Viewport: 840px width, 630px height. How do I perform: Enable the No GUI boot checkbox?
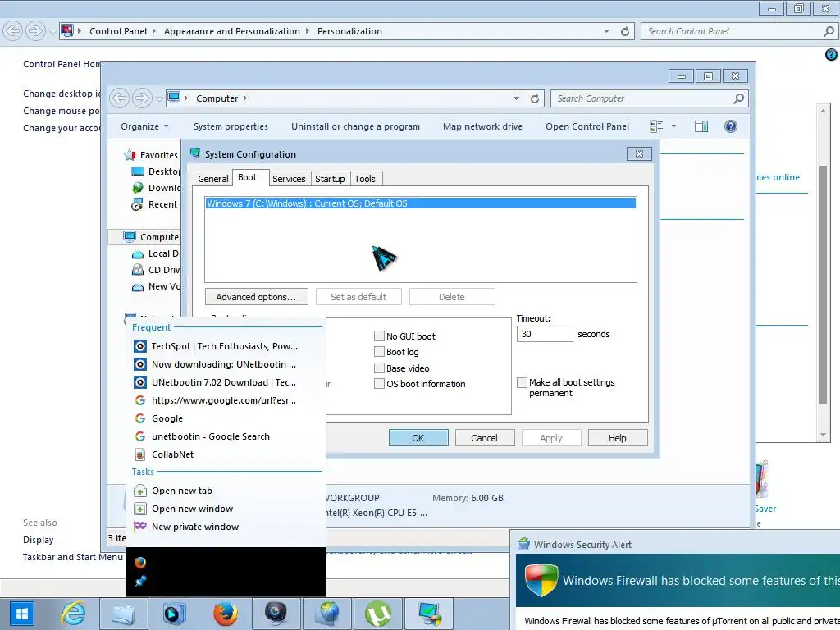point(379,336)
